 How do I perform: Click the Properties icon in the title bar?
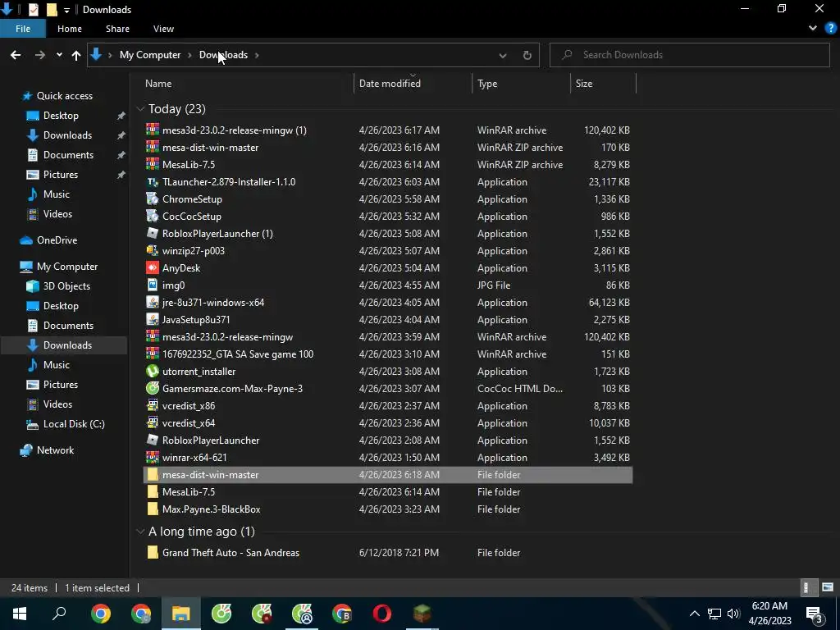34,9
